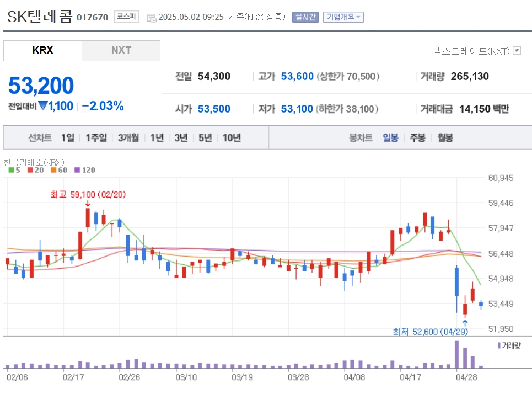Select the 월봉 monthly candle chart
The image size is (532, 394).
click(445, 137)
